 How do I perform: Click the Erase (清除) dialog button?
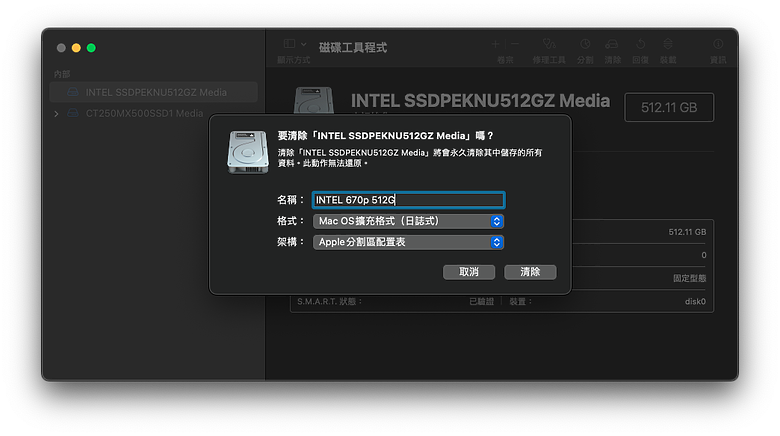530,272
